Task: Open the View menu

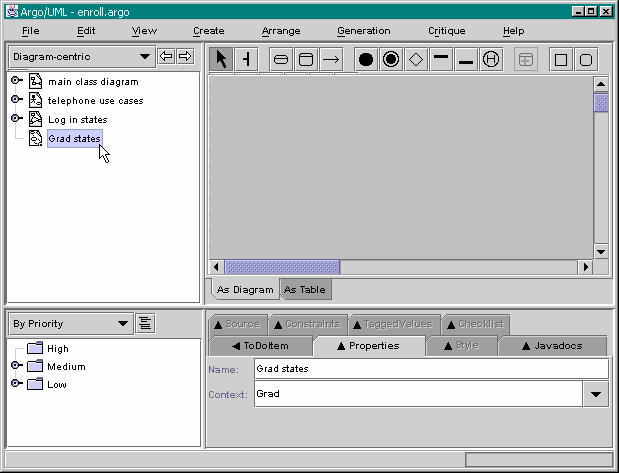Action: click(144, 31)
